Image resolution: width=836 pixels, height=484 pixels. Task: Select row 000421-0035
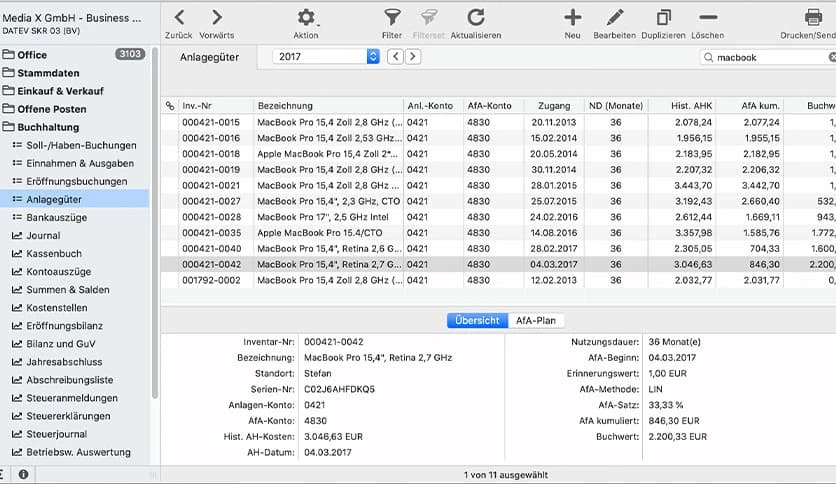click(x=499, y=232)
